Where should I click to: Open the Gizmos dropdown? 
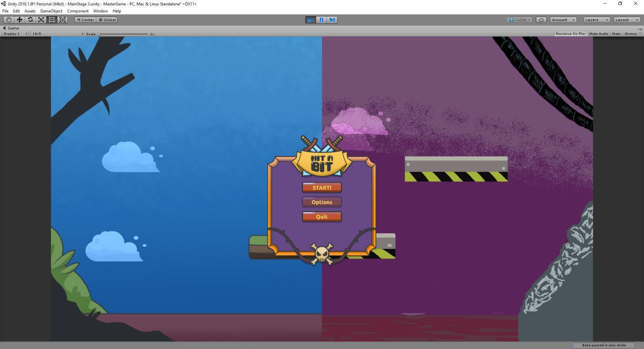coord(632,34)
